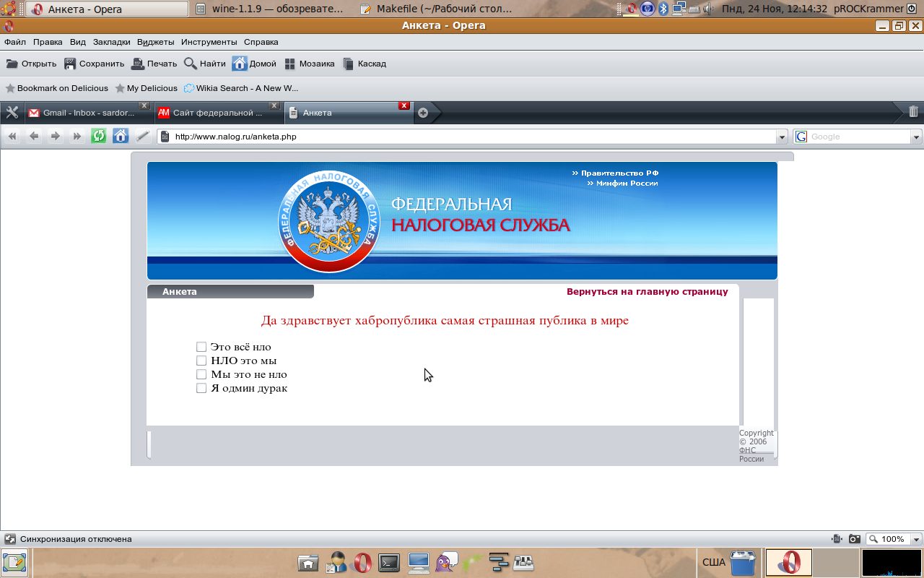Click the Сохранить toolbar button

click(95, 64)
